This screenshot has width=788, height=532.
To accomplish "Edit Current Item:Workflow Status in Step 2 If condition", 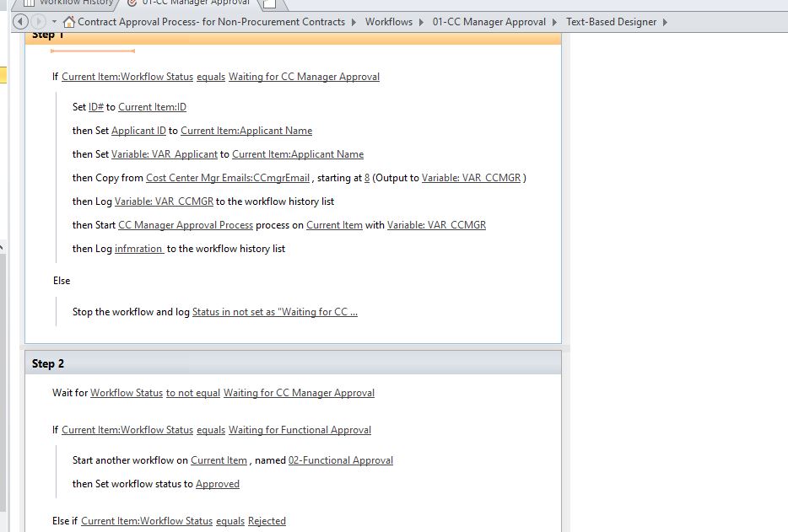I will click(127, 430).
